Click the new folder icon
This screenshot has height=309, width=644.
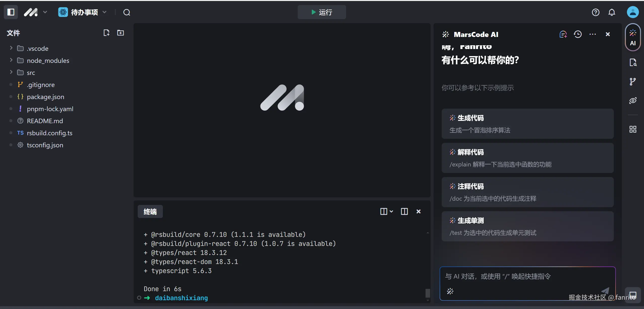(x=121, y=33)
